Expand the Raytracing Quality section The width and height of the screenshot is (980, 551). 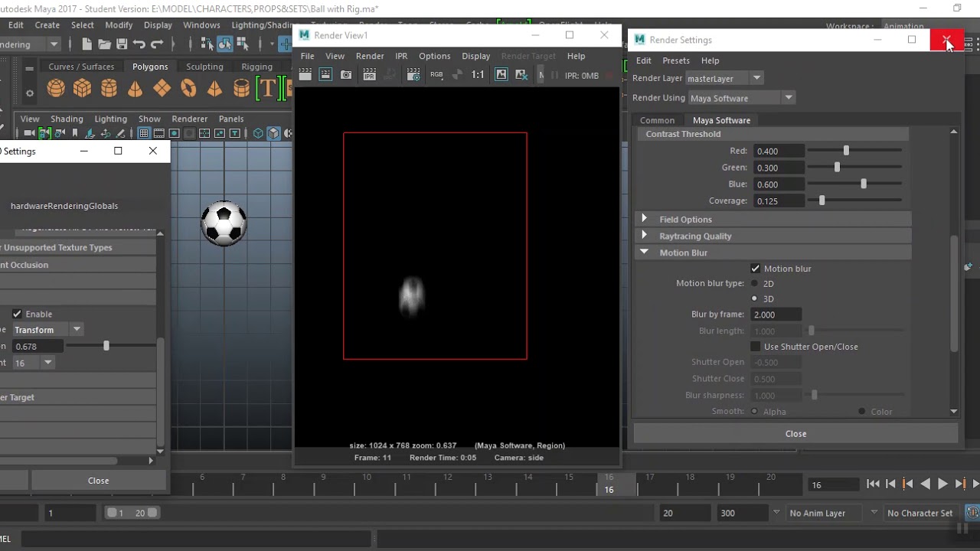[644, 236]
